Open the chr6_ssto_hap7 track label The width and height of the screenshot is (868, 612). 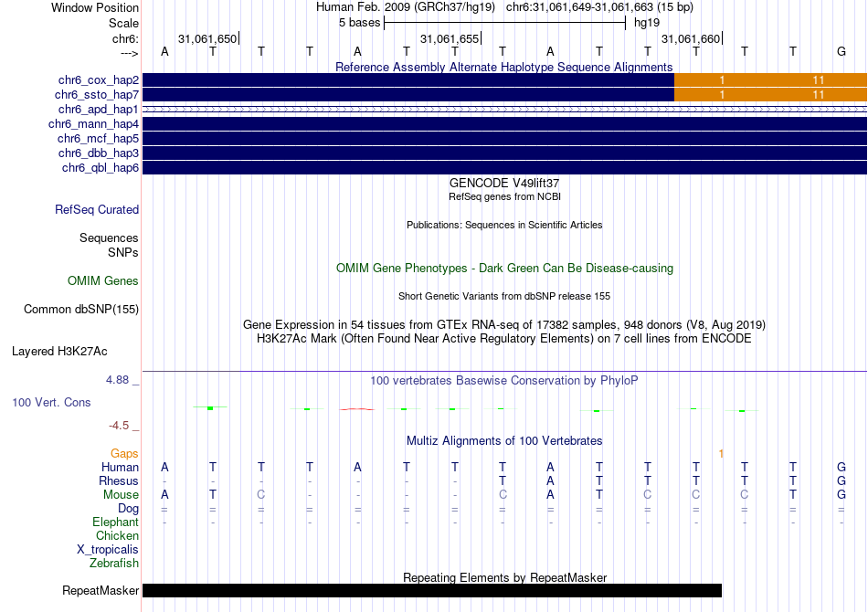click(96, 95)
